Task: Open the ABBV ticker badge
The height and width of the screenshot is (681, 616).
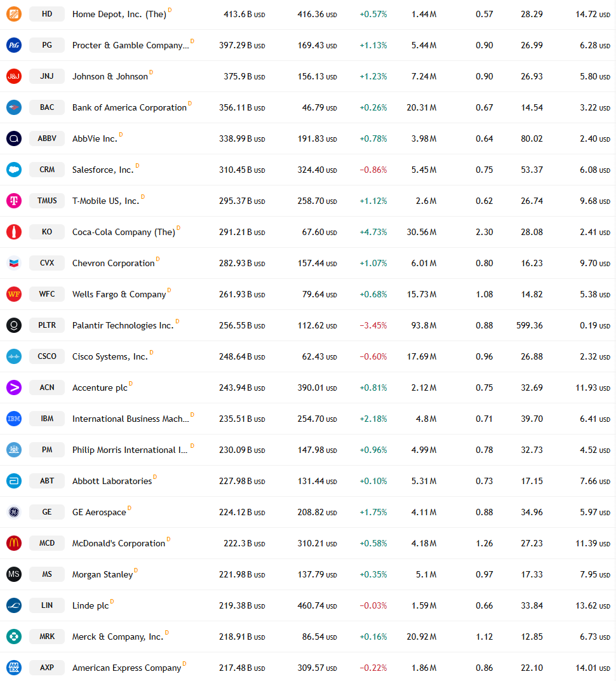Action: tap(47, 138)
